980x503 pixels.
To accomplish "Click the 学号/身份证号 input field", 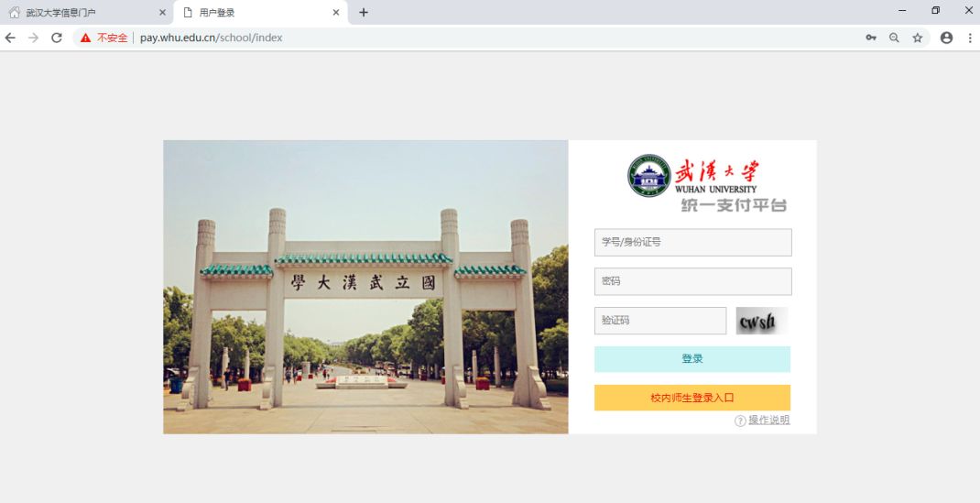I will [x=692, y=242].
